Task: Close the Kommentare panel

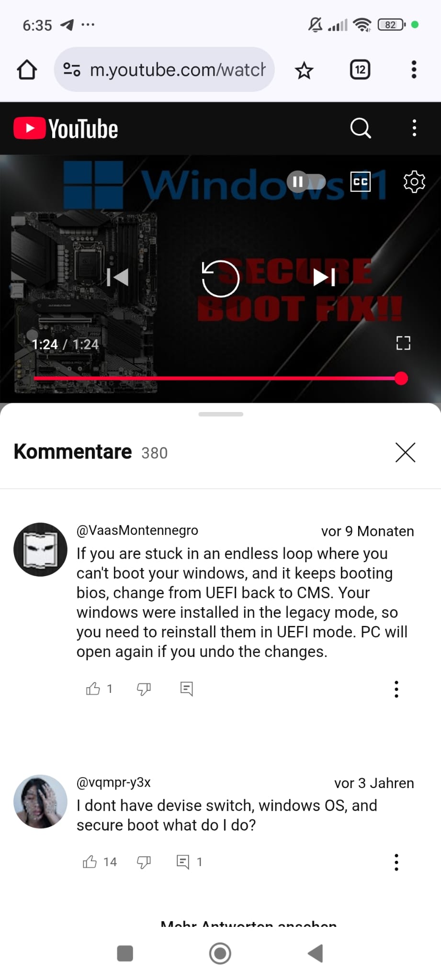Action: [405, 452]
